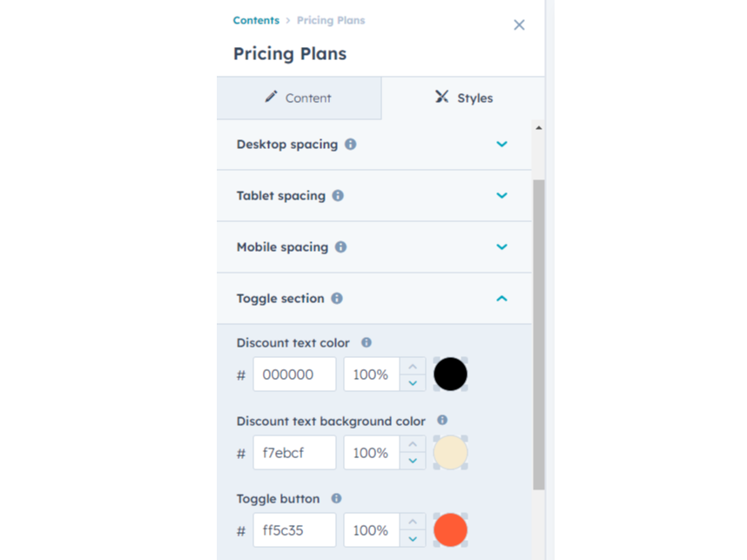Collapse the Toggle section panel
This screenshot has height=560, width=747.
501,298
